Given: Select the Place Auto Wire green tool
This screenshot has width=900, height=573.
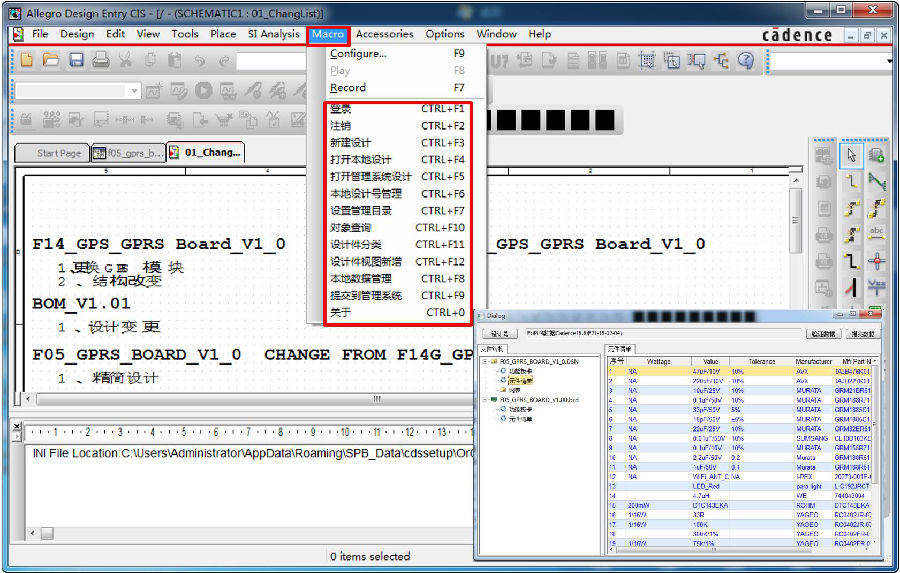Looking at the screenshot, I should click(876, 181).
